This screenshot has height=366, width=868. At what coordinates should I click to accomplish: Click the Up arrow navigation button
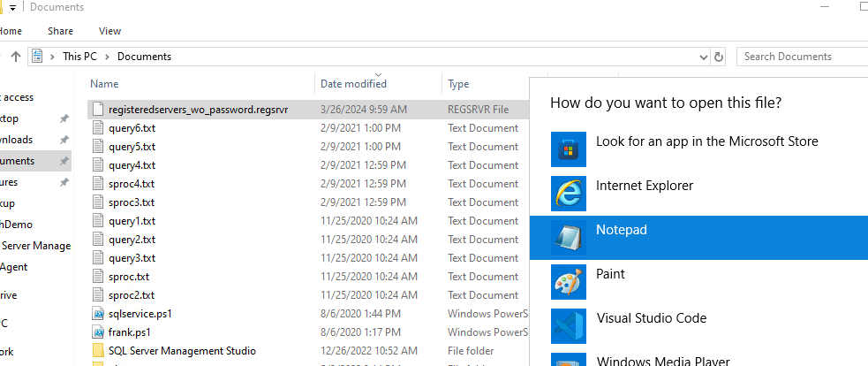[16, 57]
